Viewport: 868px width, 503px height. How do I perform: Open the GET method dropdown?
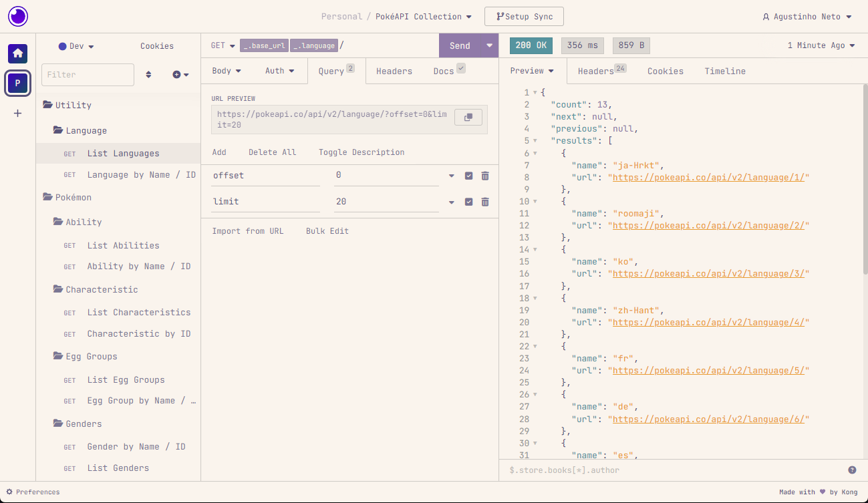(223, 45)
